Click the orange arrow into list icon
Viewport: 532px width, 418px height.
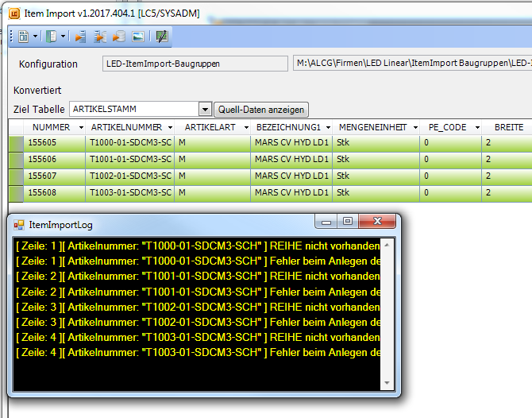point(80,36)
